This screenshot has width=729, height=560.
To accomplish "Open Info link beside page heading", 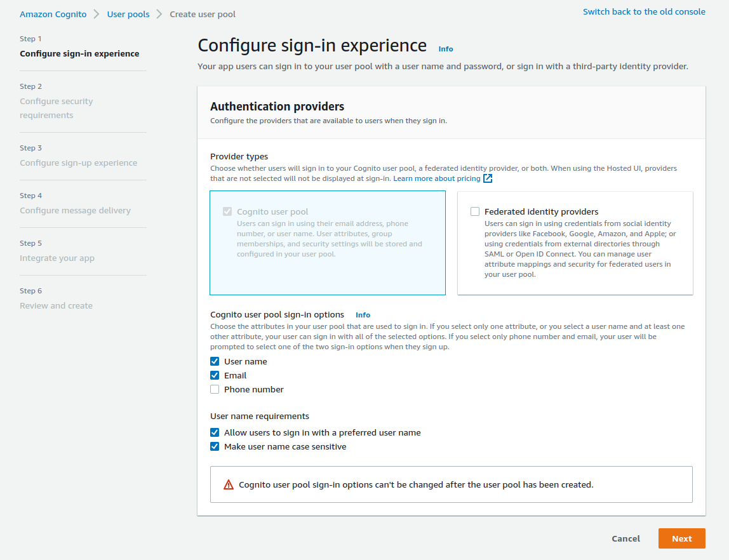I will tap(445, 49).
